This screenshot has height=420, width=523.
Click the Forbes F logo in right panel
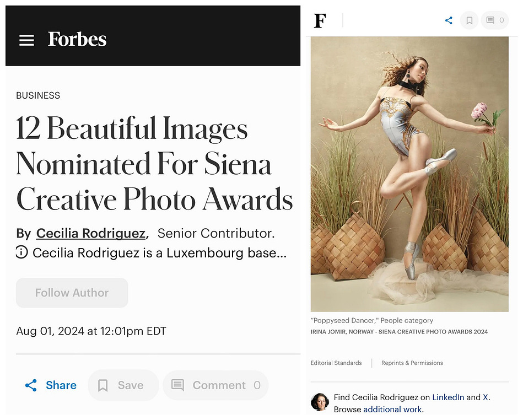click(x=320, y=21)
